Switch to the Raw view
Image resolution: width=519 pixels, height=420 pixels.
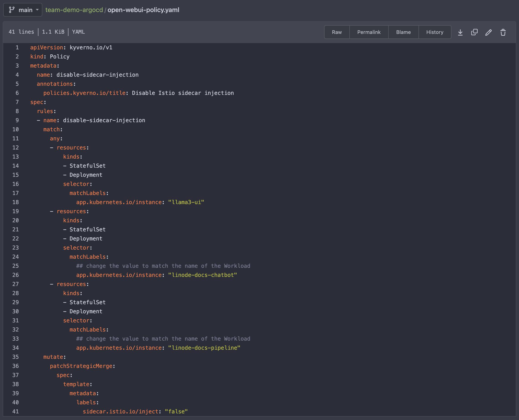pos(336,32)
